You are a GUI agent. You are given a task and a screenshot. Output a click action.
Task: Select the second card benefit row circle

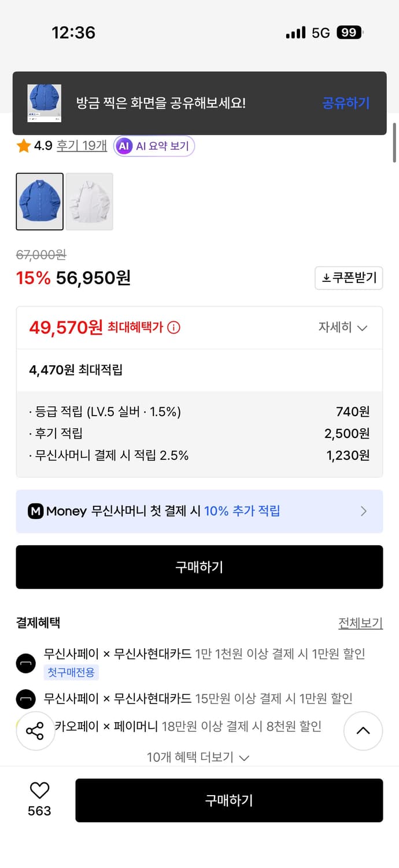coord(25,698)
